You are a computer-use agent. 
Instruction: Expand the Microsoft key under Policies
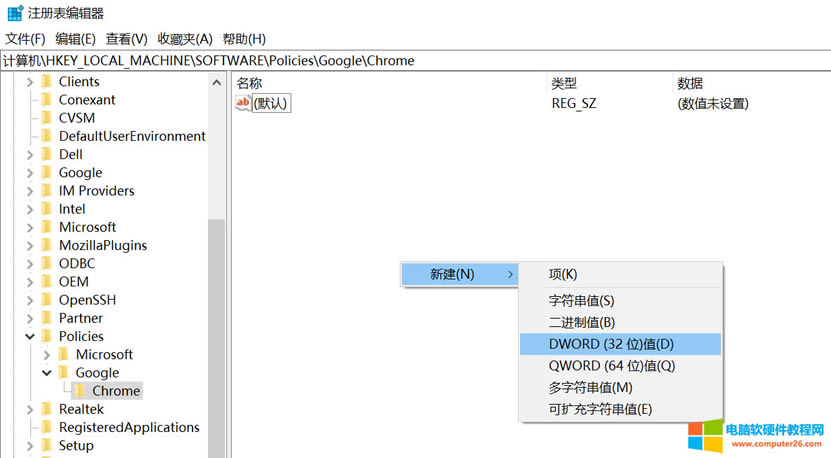[x=47, y=355]
